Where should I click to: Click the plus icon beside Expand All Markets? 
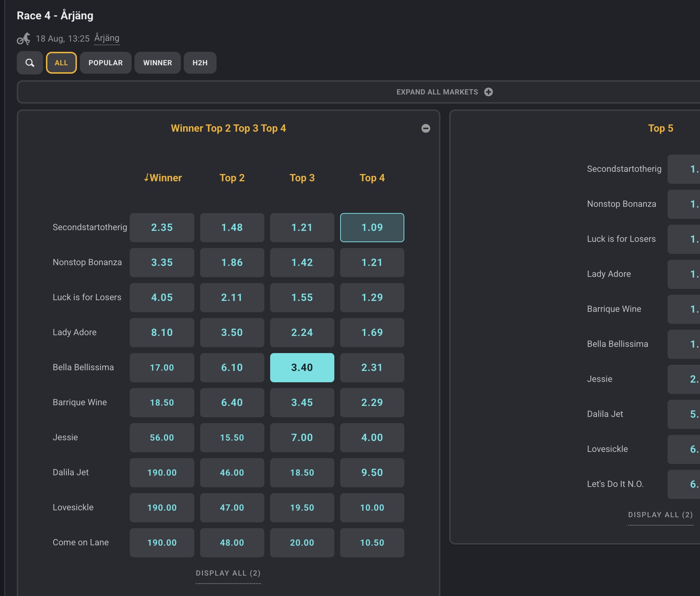click(489, 92)
